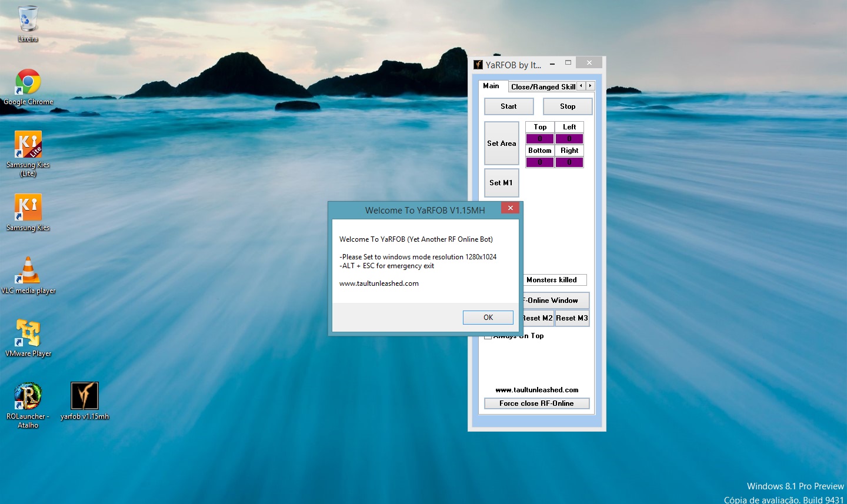Click the Bottom value purple field
This screenshot has height=504, width=847.
[540, 162]
